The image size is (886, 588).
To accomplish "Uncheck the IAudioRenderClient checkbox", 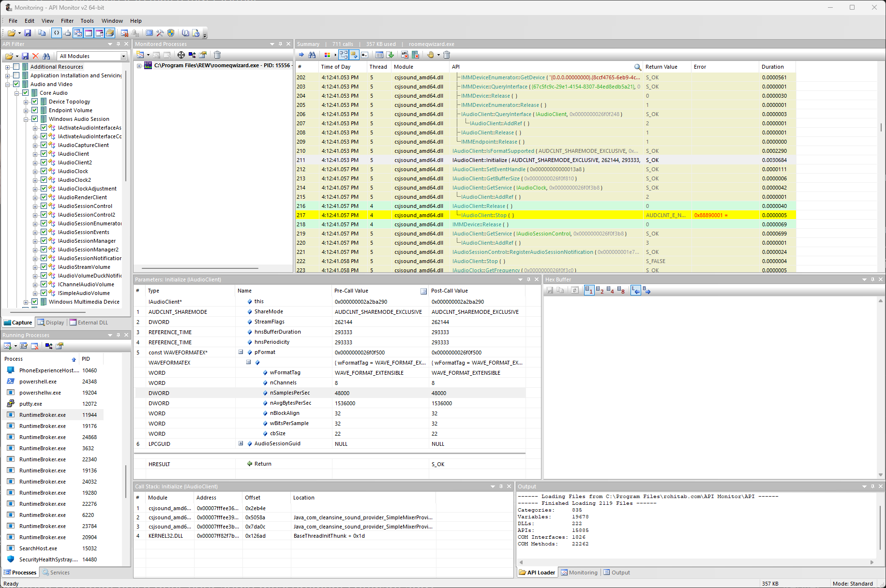I will pos(44,197).
